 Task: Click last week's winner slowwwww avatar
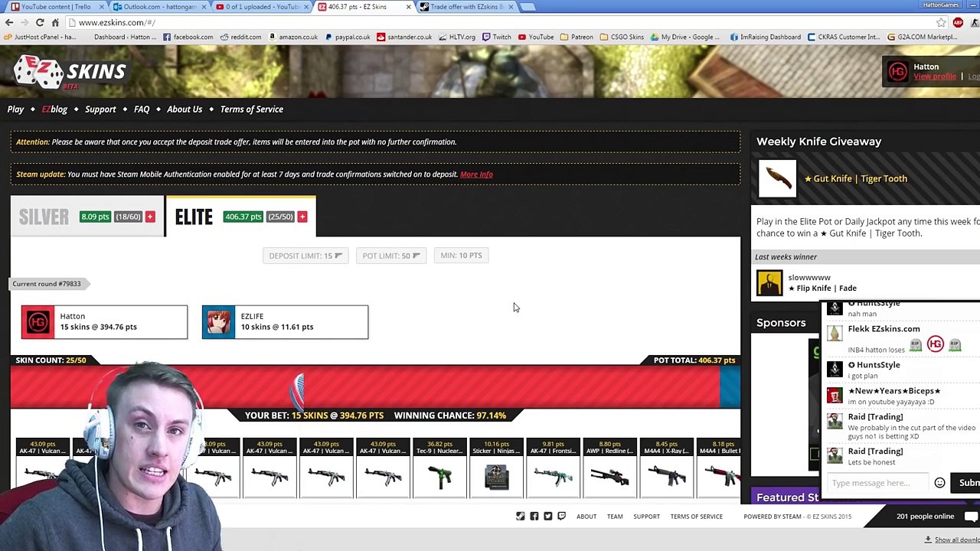769,283
